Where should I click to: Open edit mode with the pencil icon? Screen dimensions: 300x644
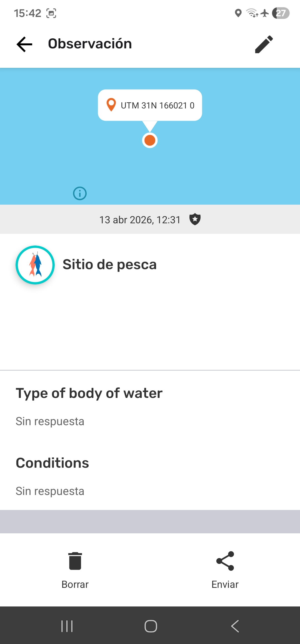[264, 44]
